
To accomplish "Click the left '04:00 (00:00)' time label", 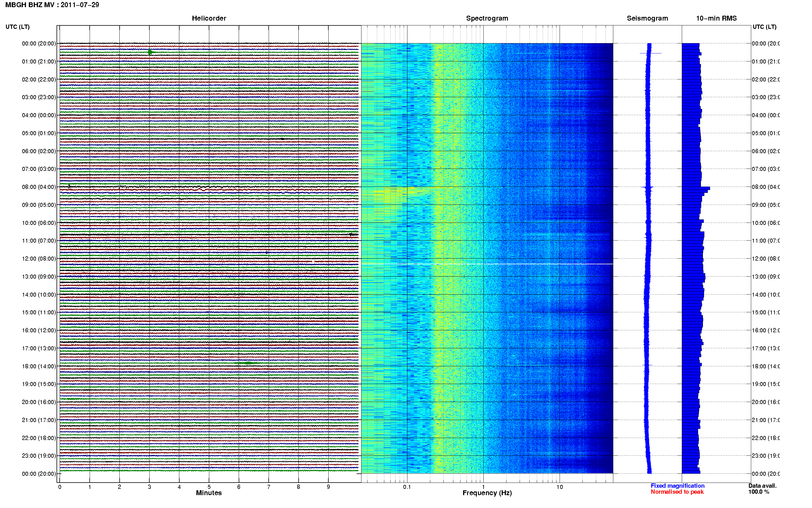I will pyautogui.click(x=39, y=115).
